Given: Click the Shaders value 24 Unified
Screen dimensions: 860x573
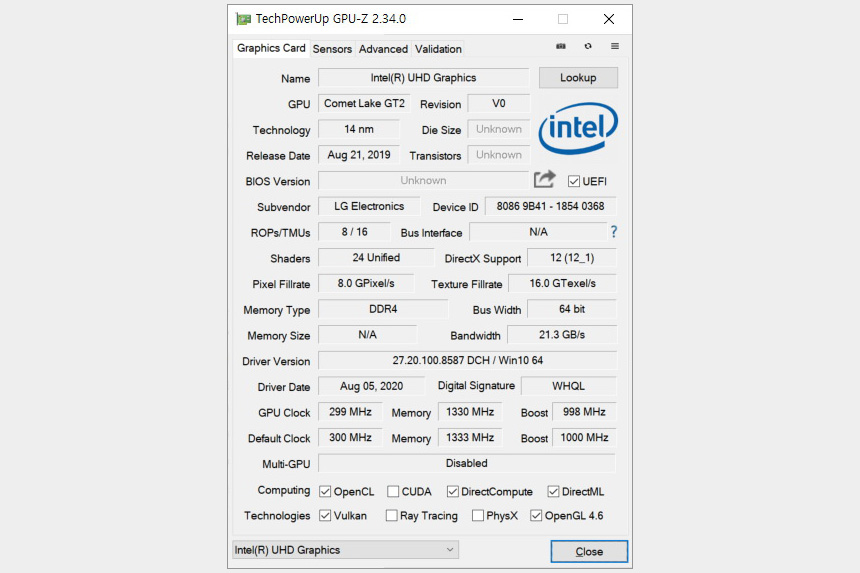Looking at the screenshot, I should tap(376, 258).
